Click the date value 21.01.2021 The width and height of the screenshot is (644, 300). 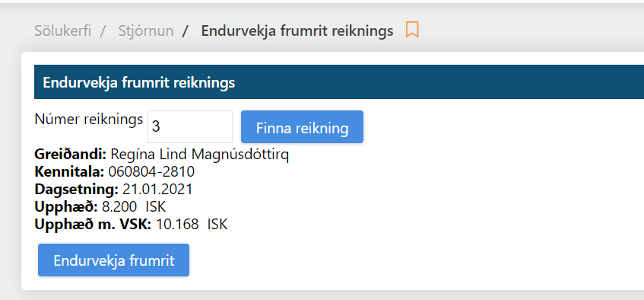point(157,189)
